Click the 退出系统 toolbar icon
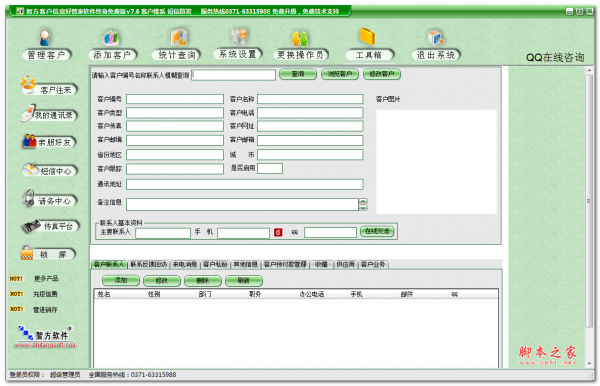The width and height of the screenshot is (600, 386). click(x=435, y=46)
